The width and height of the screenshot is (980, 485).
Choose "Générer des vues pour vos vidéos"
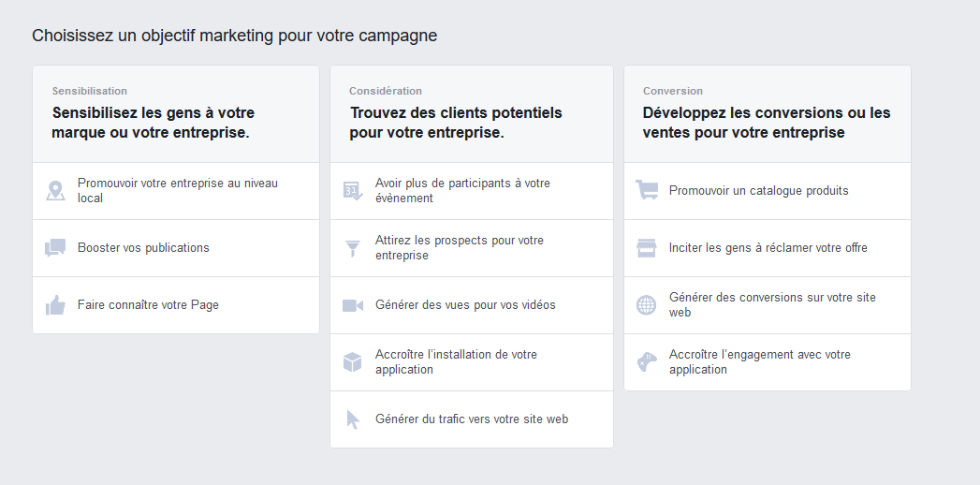465,305
